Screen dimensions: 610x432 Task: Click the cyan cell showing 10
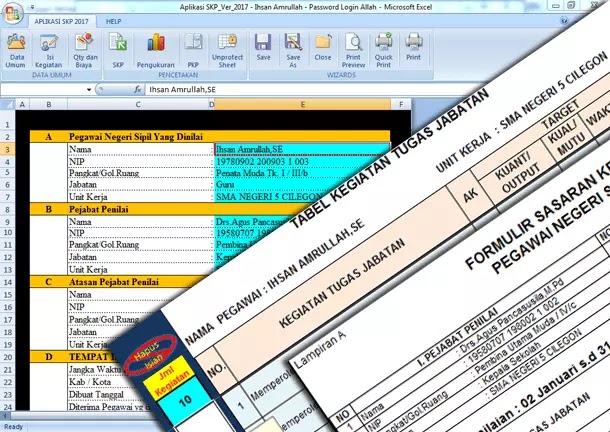(185, 401)
